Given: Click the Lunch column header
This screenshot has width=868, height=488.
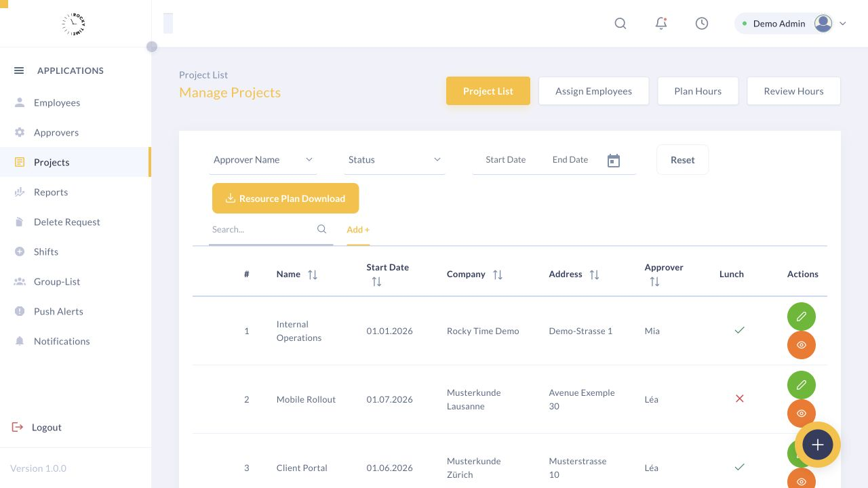Looking at the screenshot, I should (732, 274).
